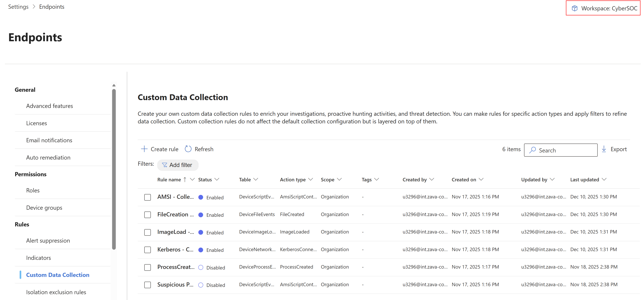The height and width of the screenshot is (300, 644).
Task: Open Last updated column dropdown
Action: point(604,180)
